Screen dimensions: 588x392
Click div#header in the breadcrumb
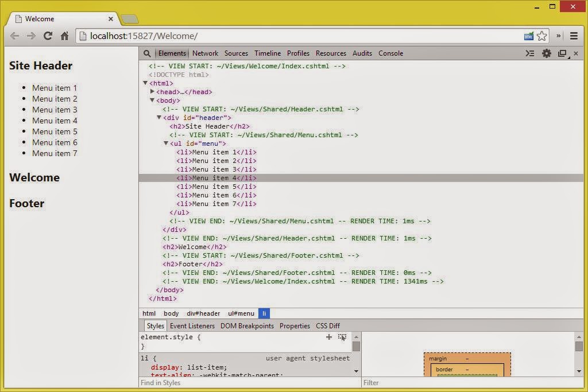[203, 313]
